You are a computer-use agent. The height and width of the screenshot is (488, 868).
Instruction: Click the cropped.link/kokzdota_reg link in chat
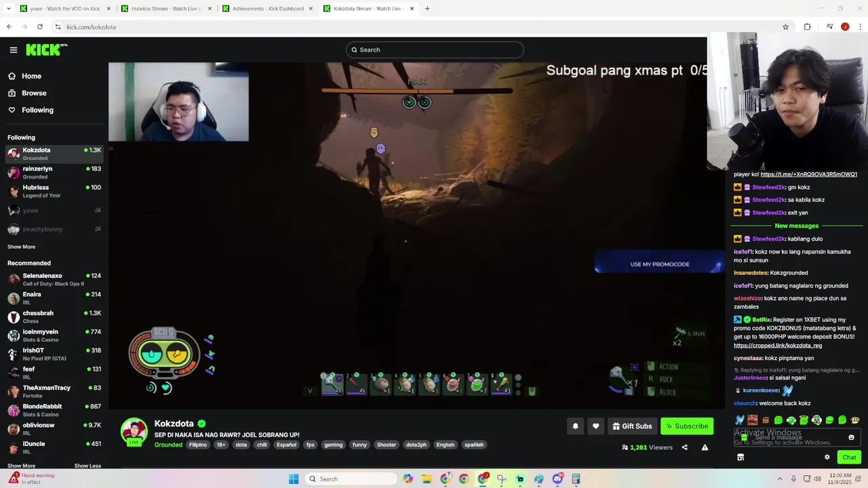pos(777,346)
